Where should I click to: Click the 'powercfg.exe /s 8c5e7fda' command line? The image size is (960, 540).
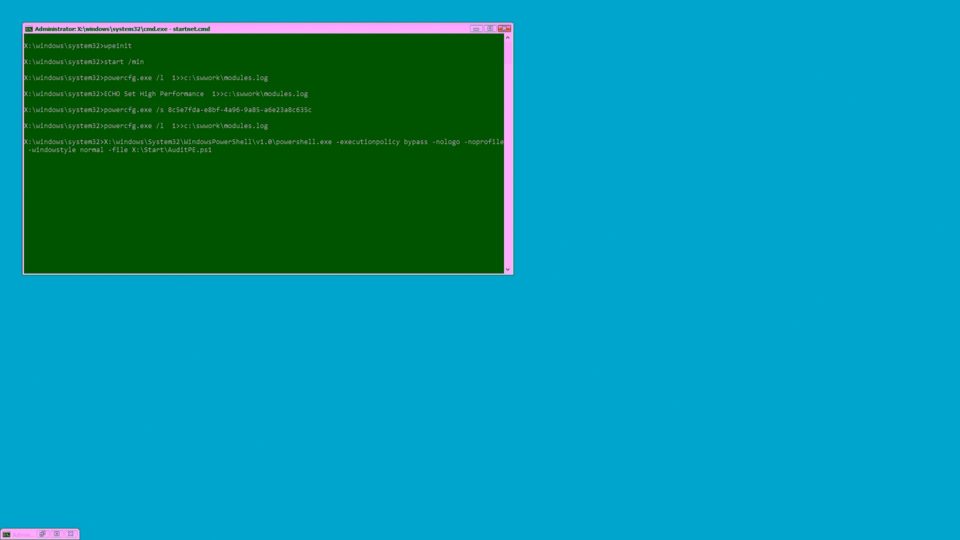[168, 110]
